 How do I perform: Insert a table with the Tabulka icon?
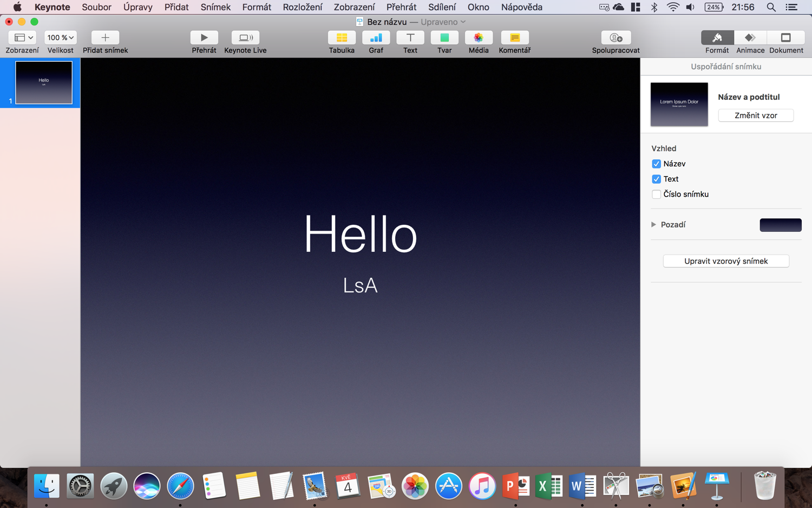(342, 38)
